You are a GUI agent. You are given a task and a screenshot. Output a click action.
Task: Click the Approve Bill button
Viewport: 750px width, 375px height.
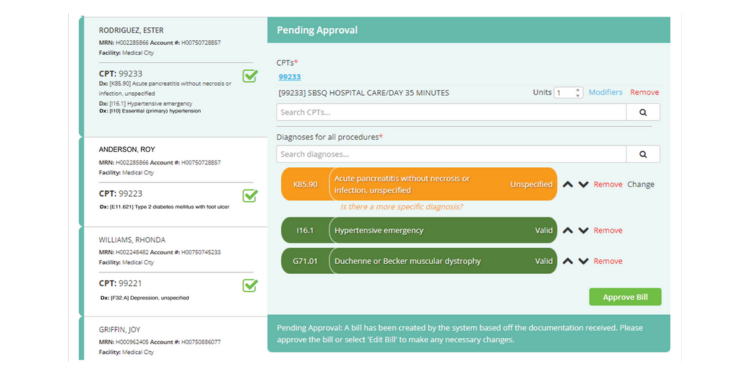click(625, 297)
